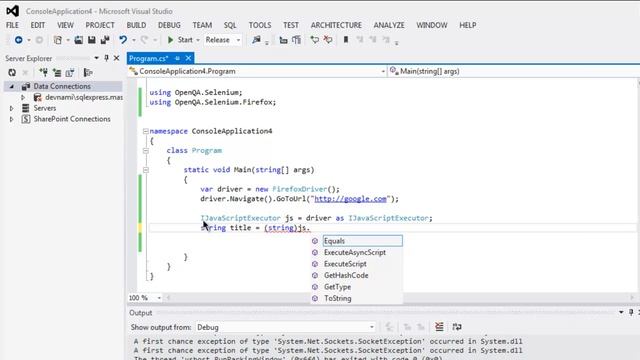The height and width of the screenshot is (360, 640).
Task: Open the VIEW menu
Action: [65, 25]
